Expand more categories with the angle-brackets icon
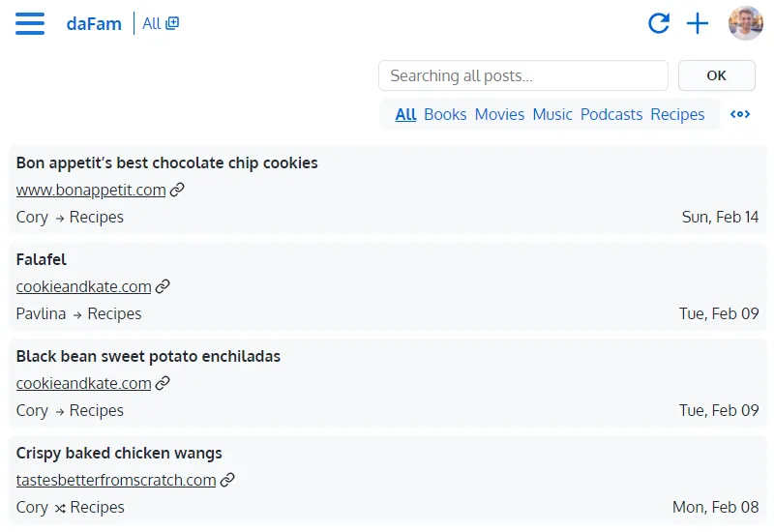This screenshot has width=775, height=532. (740, 114)
